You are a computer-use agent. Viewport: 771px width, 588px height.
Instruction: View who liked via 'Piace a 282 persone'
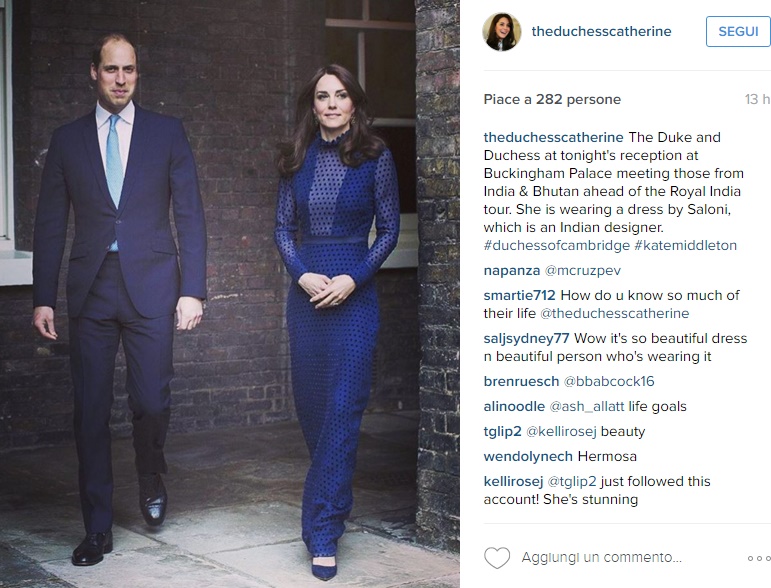click(552, 99)
